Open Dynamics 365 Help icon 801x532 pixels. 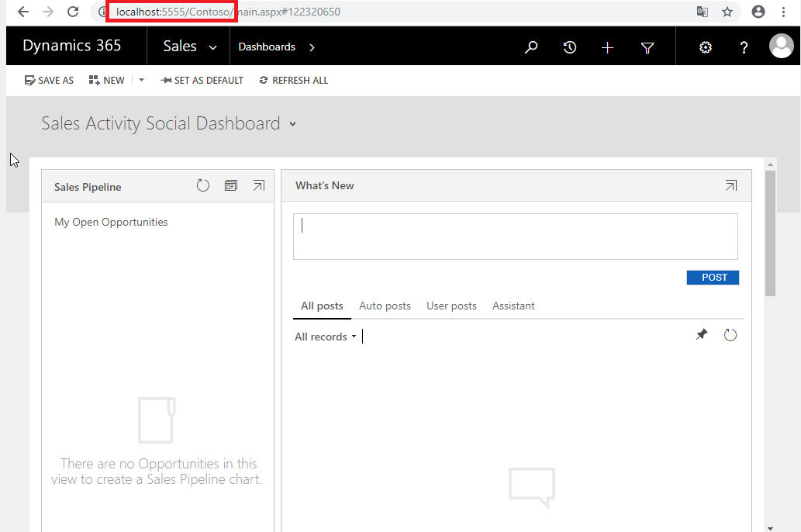click(744, 47)
